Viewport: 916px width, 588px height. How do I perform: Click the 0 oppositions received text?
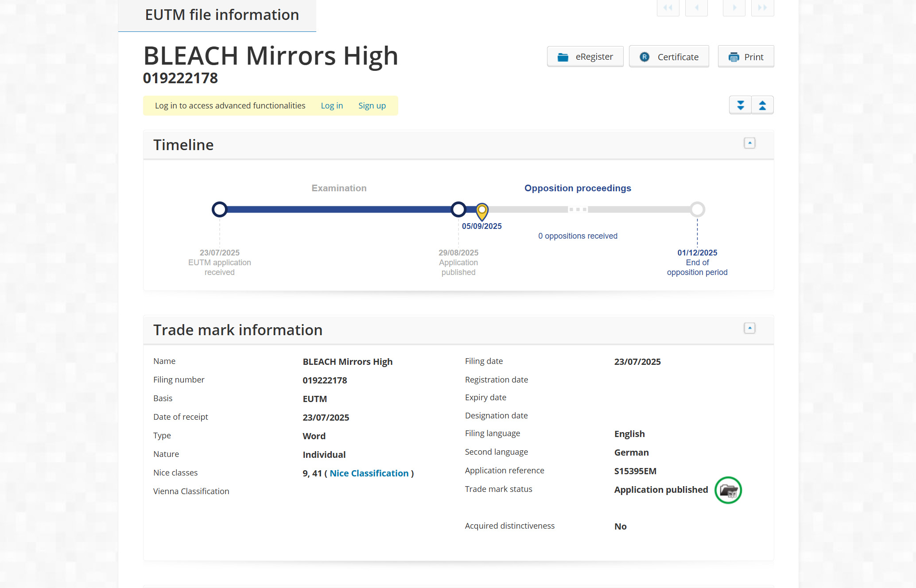point(578,236)
